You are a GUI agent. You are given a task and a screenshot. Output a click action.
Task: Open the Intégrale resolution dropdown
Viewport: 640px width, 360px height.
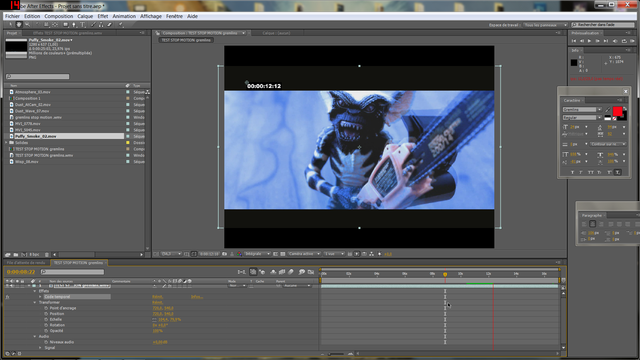[x=257, y=254]
